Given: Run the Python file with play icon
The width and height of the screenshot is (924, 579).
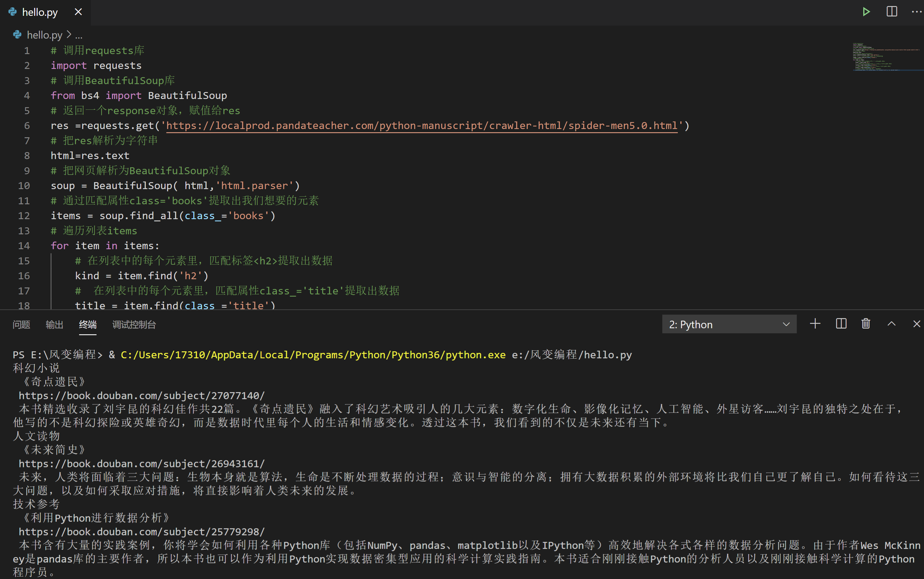Looking at the screenshot, I should click(x=866, y=12).
